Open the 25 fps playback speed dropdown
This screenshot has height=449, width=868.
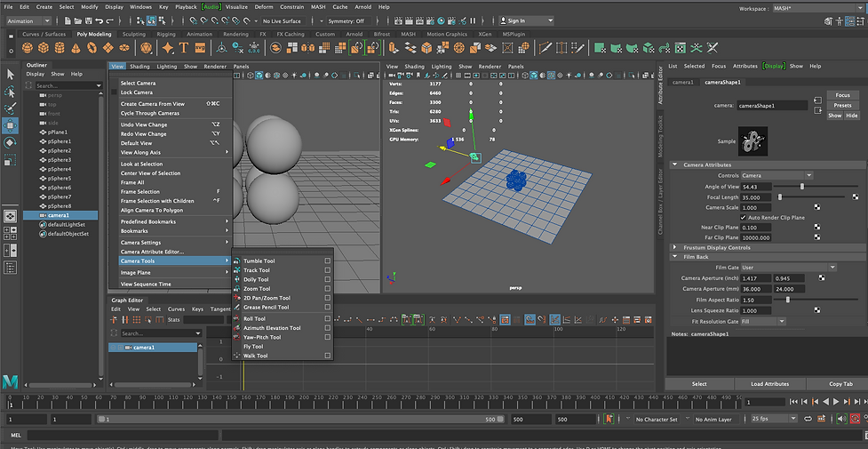click(774, 419)
